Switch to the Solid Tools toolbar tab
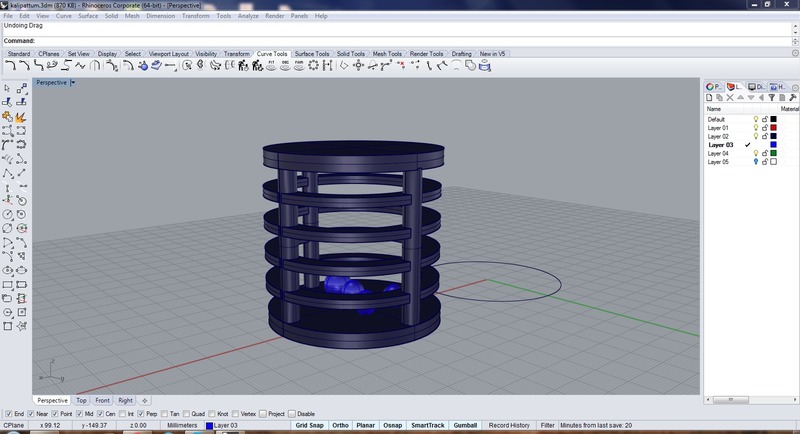 [351, 54]
